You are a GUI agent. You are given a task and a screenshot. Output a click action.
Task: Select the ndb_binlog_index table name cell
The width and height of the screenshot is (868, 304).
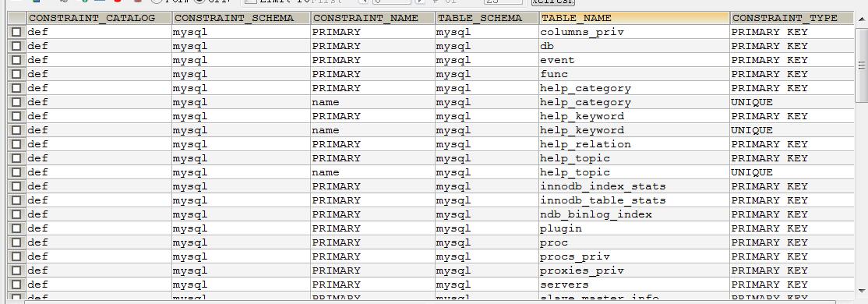pyautogui.click(x=634, y=214)
